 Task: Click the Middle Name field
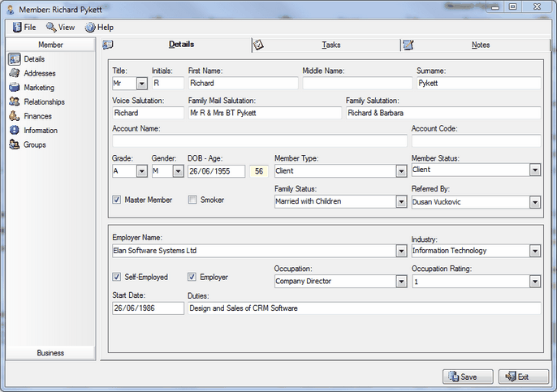click(x=357, y=83)
